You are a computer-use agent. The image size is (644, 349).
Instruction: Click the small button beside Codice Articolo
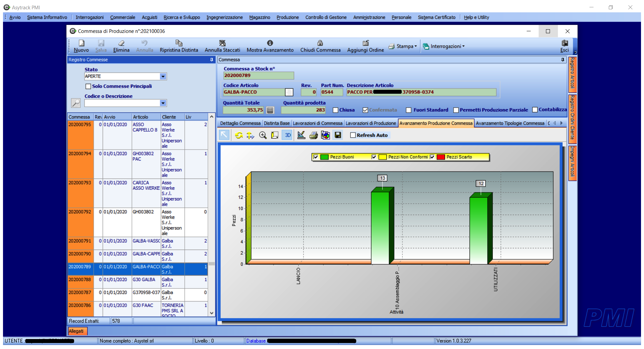289,92
